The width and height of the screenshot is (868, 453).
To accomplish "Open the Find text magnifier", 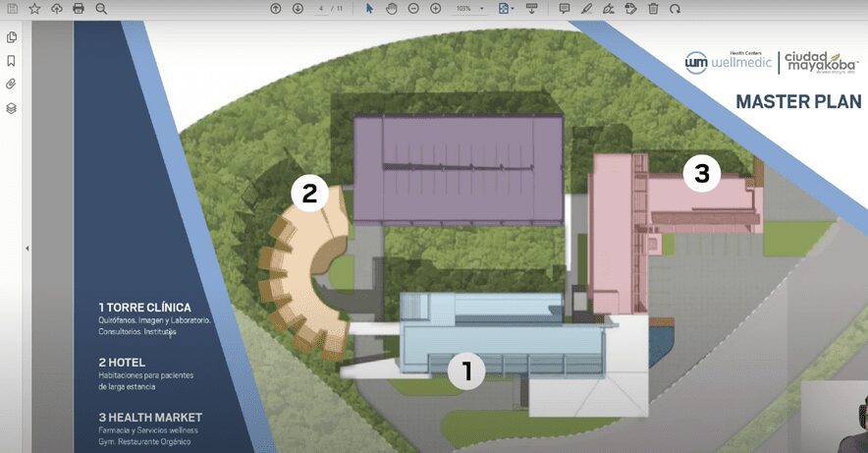I will (x=100, y=8).
